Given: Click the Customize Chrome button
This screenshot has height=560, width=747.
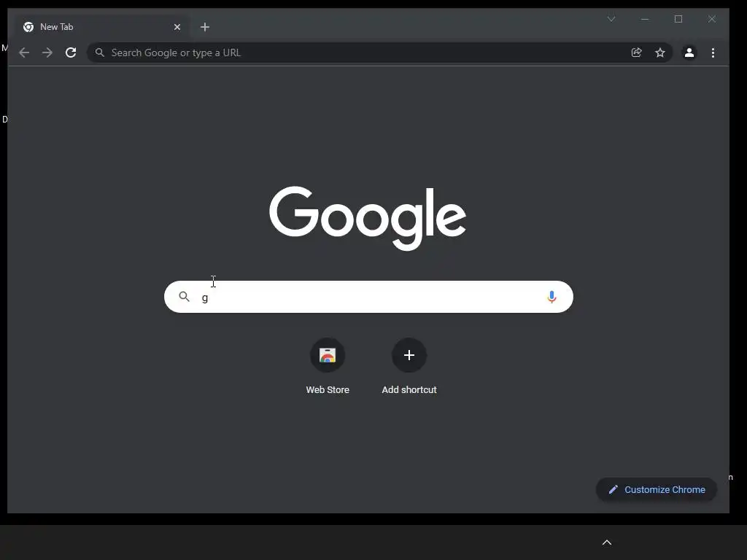Looking at the screenshot, I should coord(657,489).
